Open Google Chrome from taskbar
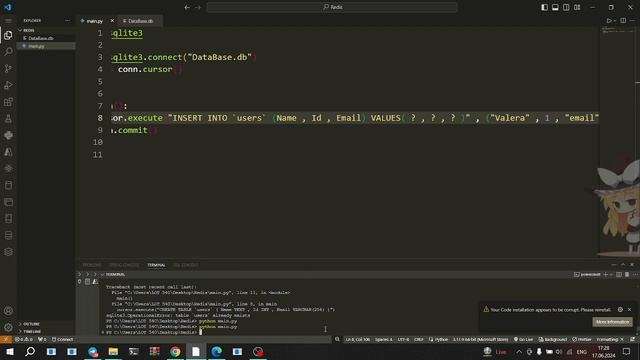The image size is (640, 360). pos(175,352)
